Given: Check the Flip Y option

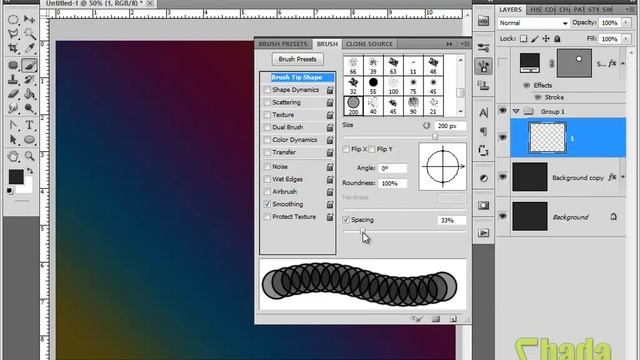Looking at the screenshot, I should pos(371,149).
